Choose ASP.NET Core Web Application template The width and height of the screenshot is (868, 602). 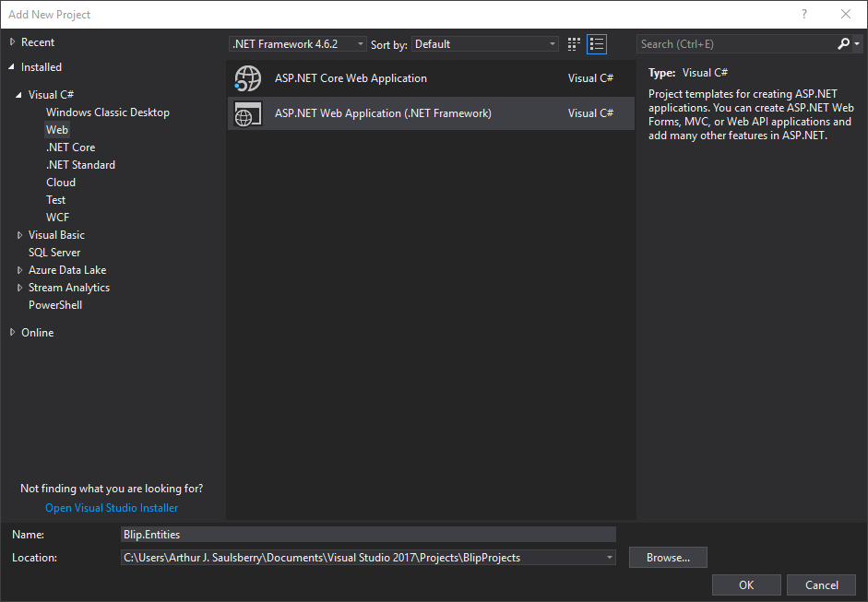[431, 78]
